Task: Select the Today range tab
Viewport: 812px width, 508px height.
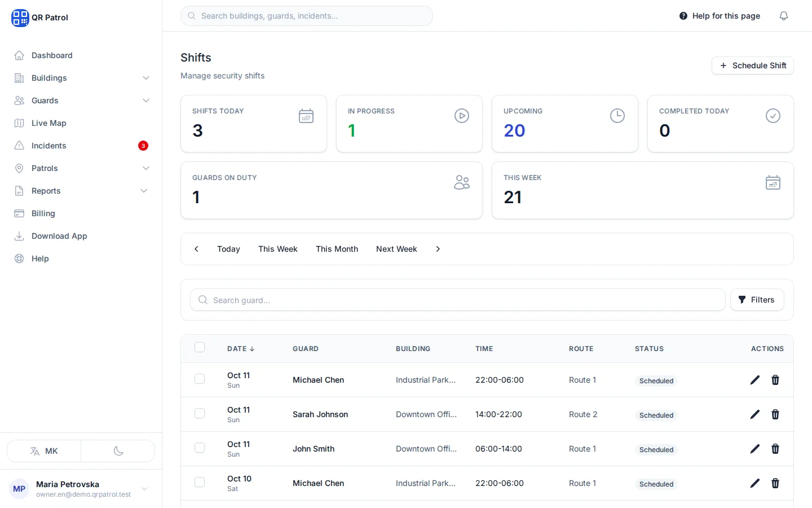Action: [228, 249]
